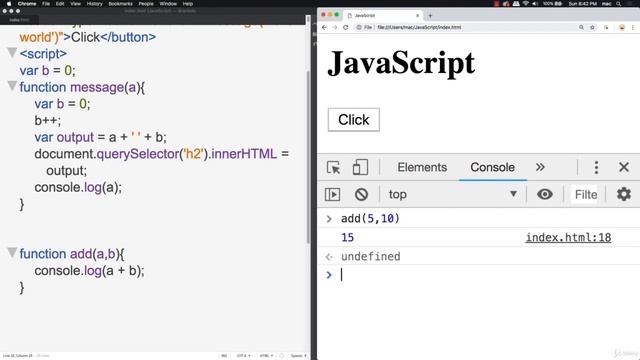Open a new Chrome tab with the plus

point(430,16)
